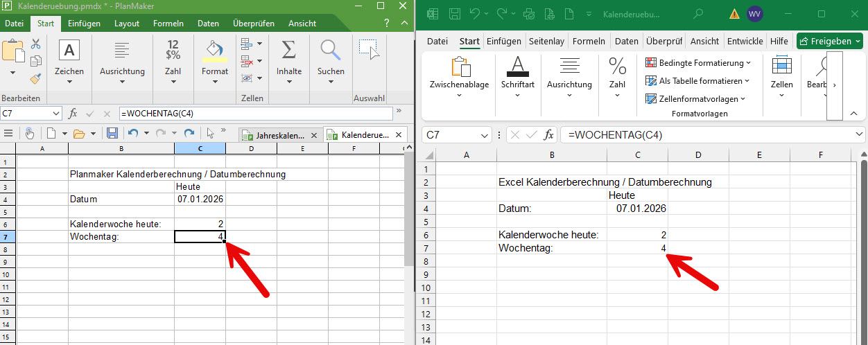Screen dimensions: 868x345
Task: Click the Excel formula bar input field
Action: tap(707, 134)
